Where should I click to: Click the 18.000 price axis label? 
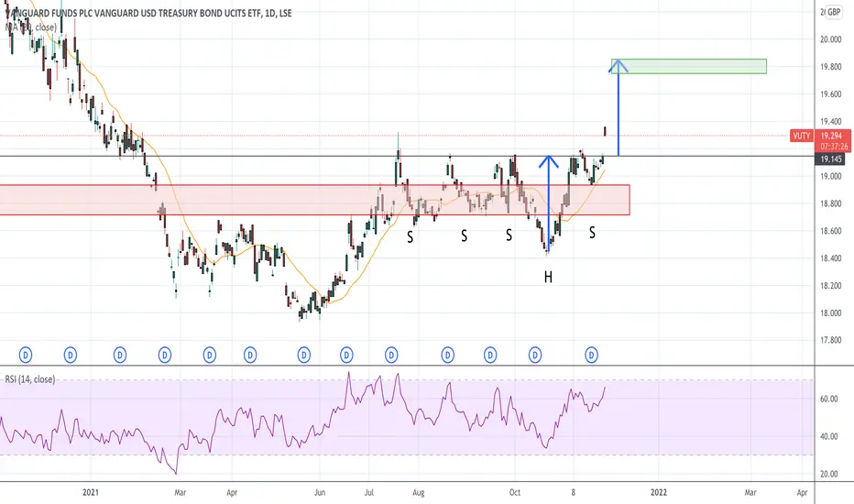[x=830, y=313]
